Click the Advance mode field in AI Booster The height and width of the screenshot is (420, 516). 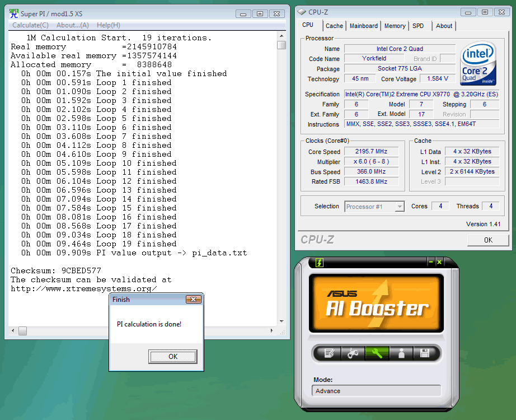click(376, 391)
